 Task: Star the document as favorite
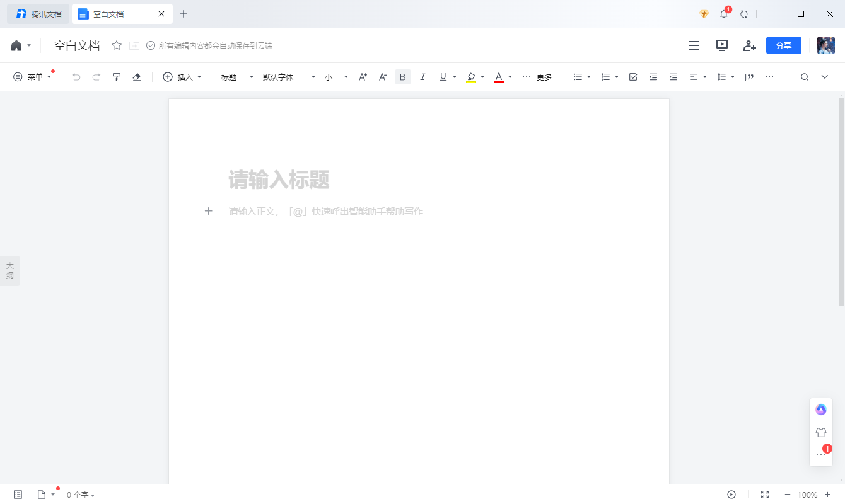[116, 45]
